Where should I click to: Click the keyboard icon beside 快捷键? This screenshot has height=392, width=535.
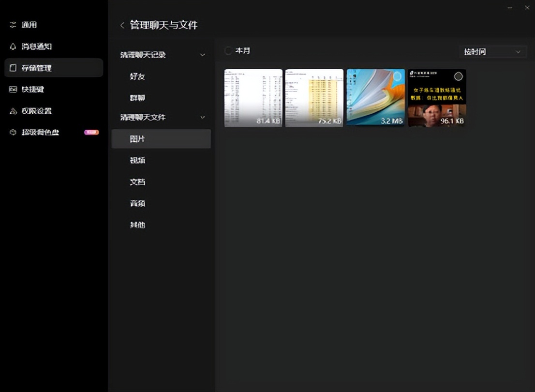pos(13,90)
